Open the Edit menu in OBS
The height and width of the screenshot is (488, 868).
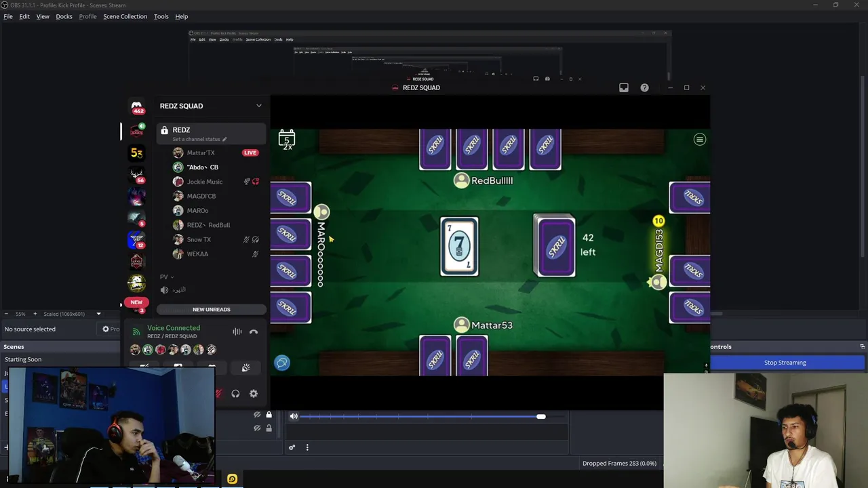coord(24,16)
